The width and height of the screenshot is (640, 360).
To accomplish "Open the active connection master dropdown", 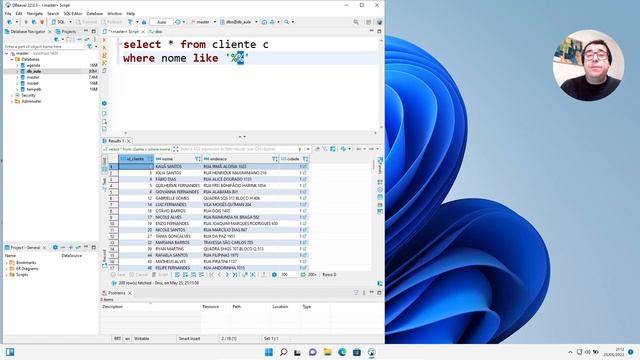I will point(203,22).
